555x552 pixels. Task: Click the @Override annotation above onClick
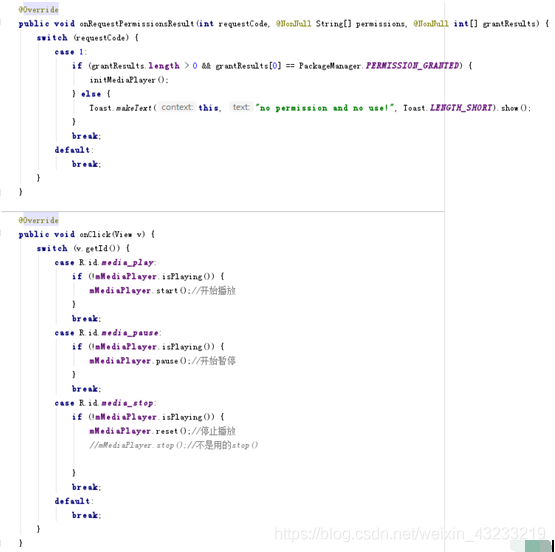(x=38, y=220)
